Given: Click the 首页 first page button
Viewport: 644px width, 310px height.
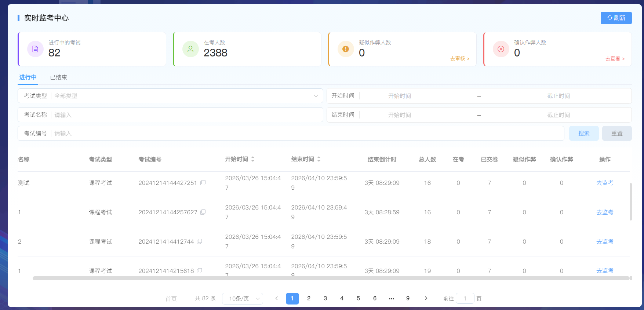Looking at the screenshot, I should [171, 299].
